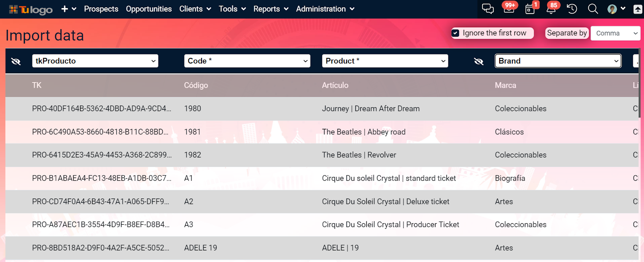Screen dimensions: 644x262
Task: Open the Brand column mapping dropdown
Action: pos(558,61)
